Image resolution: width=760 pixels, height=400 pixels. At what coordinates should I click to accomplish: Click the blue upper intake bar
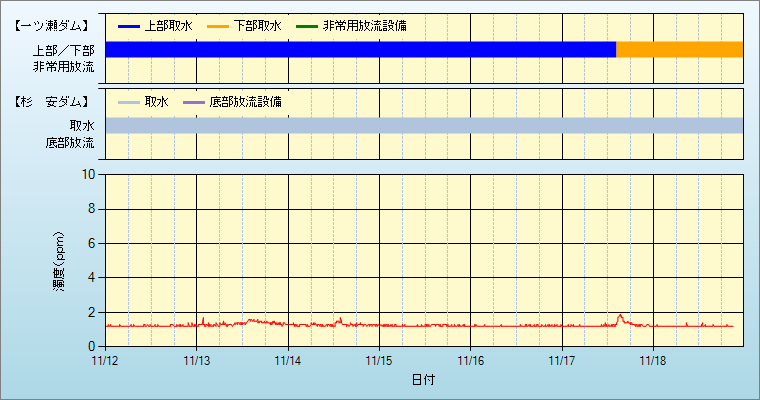[x=360, y=49]
